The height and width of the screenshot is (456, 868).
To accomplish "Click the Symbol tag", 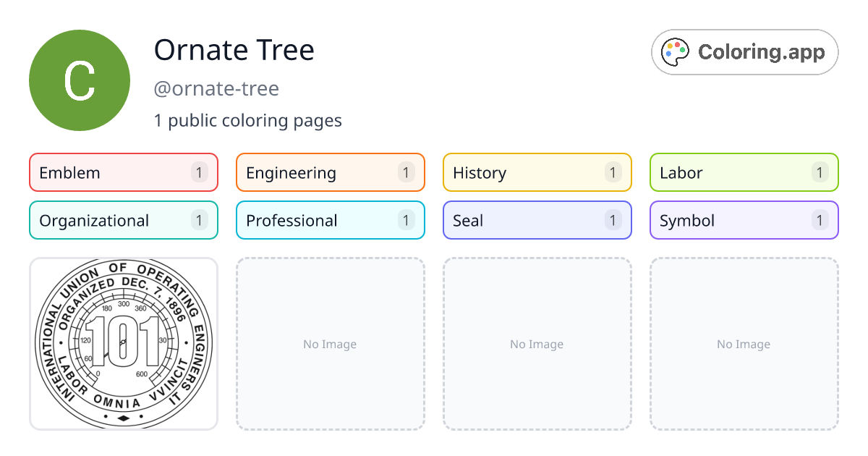I will click(744, 220).
